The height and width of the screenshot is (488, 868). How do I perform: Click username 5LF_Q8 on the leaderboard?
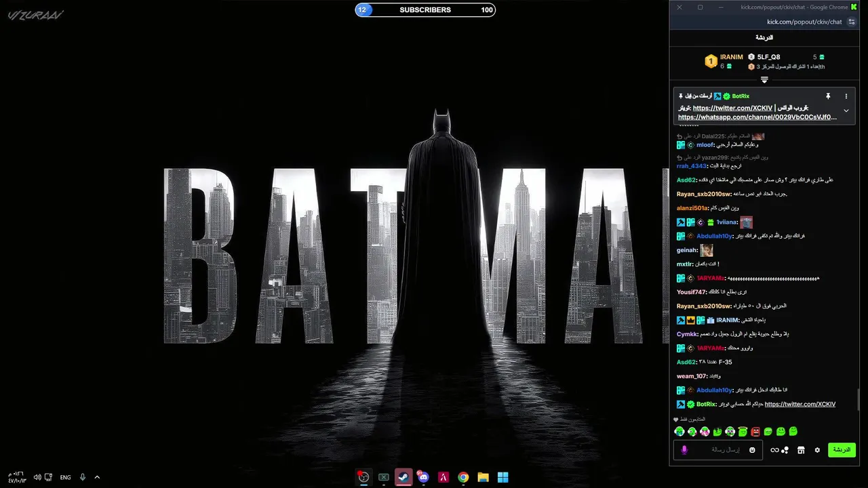pos(768,57)
